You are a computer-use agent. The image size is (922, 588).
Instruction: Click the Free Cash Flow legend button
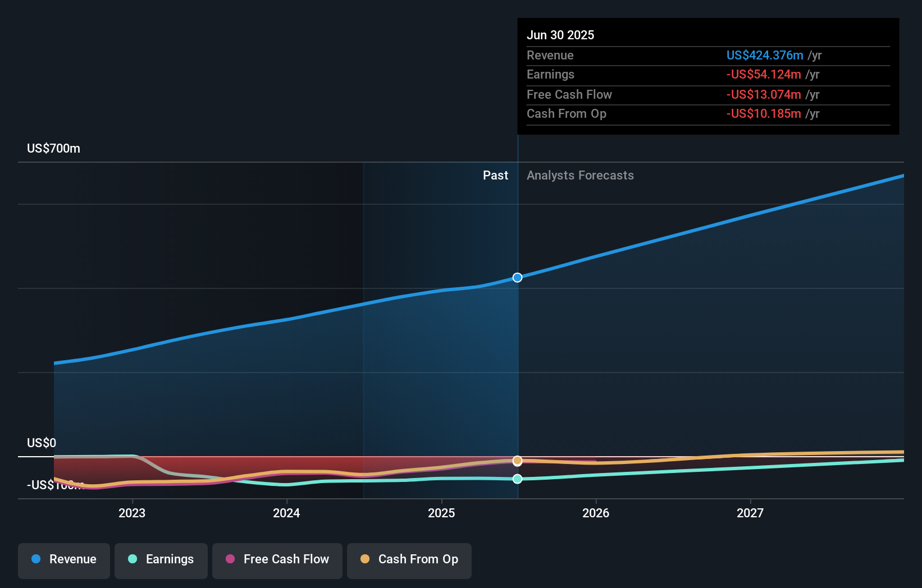tap(277, 560)
